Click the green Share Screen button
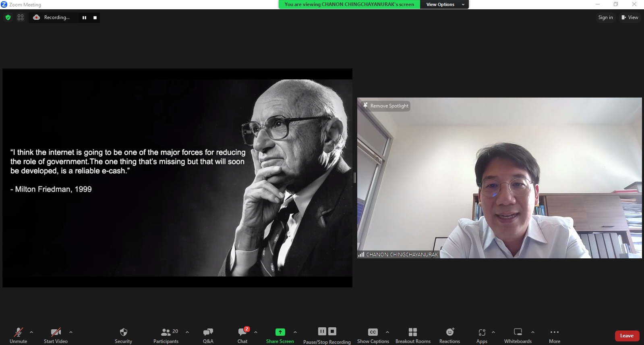The width and height of the screenshot is (644, 345). pyautogui.click(x=280, y=335)
